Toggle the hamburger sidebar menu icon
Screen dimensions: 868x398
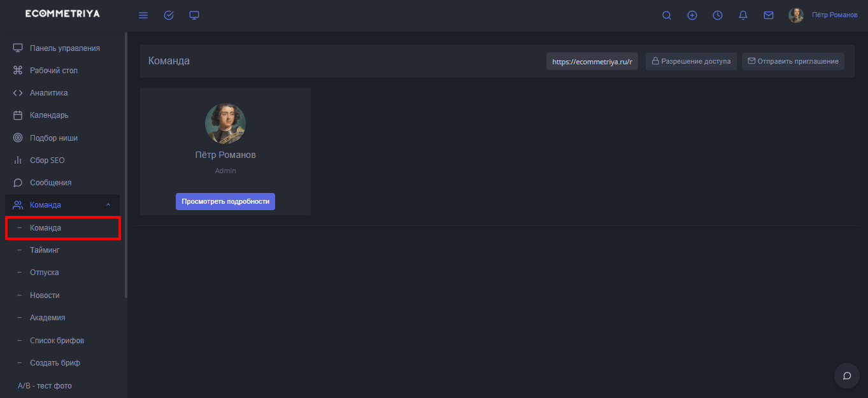tap(143, 15)
